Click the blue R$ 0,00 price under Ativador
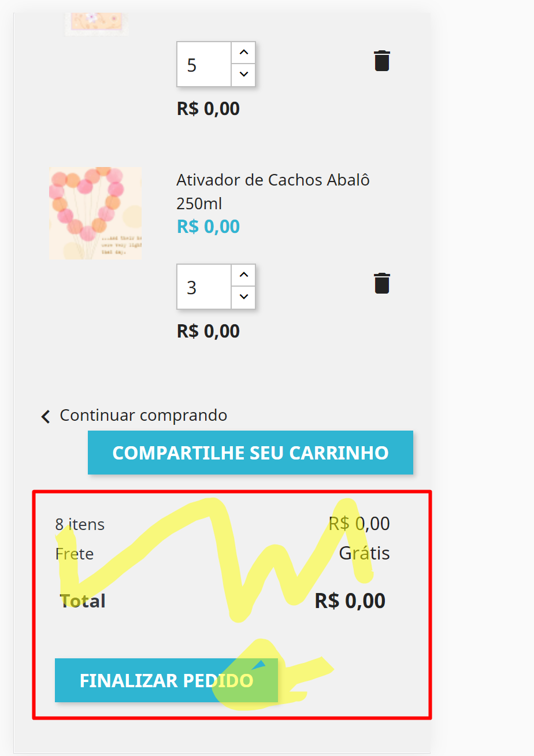 point(208,226)
